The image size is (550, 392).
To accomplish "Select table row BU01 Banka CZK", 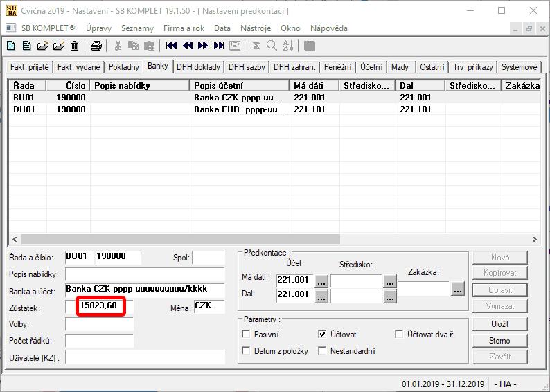I will coord(274,98).
